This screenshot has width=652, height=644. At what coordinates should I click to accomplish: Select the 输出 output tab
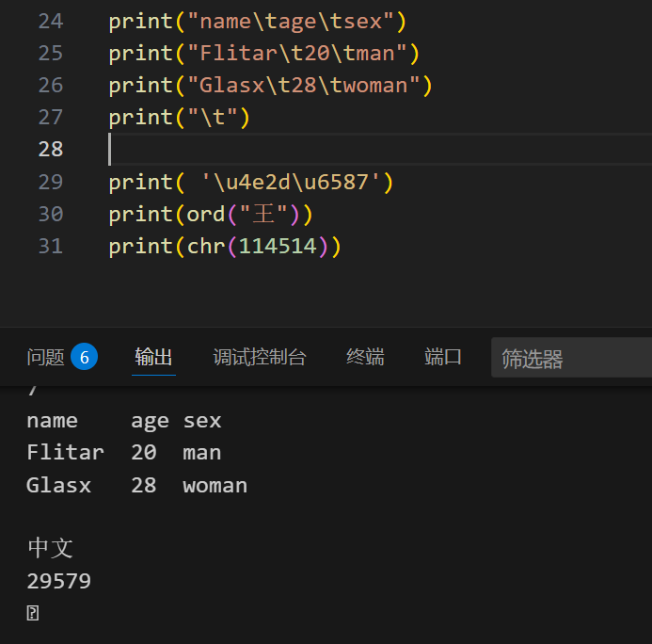[x=153, y=357]
